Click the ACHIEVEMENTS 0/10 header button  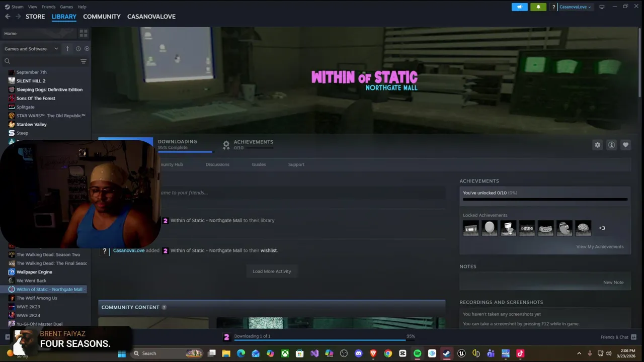click(x=248, y=144)
